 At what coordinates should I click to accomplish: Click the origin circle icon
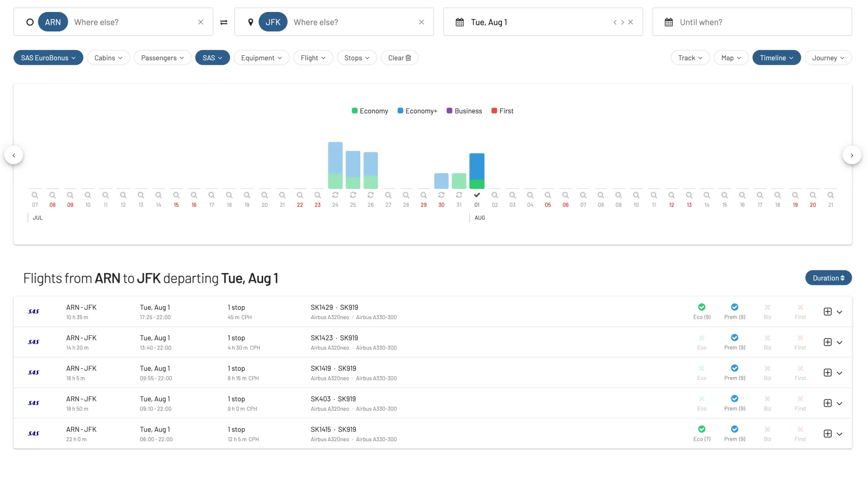click(30, 22)
